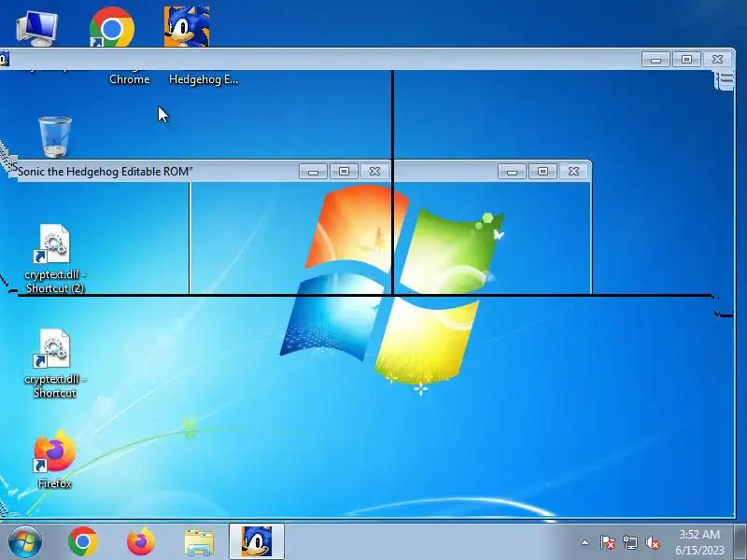
Task: Open Action Center flag in system tray
Action: 608,542
